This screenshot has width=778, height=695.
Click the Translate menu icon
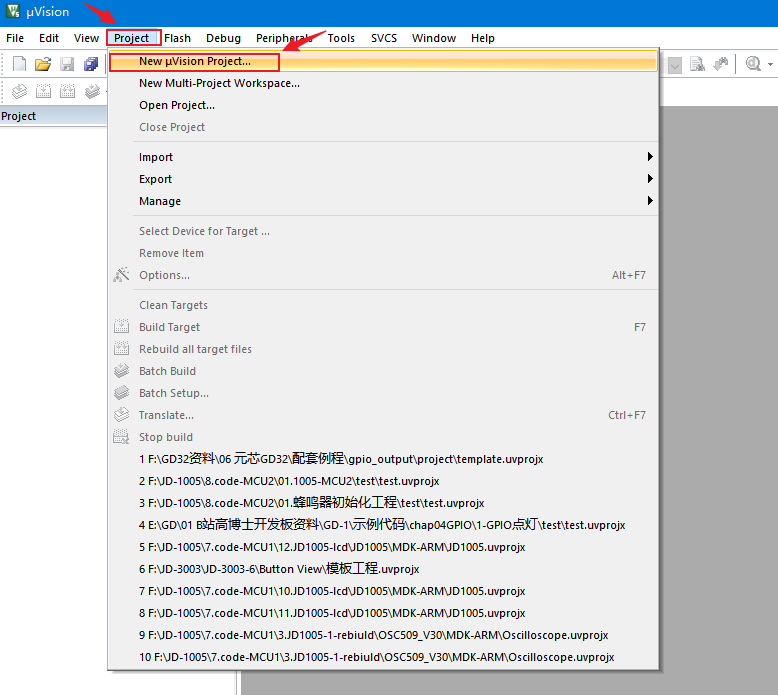(121, 415)
